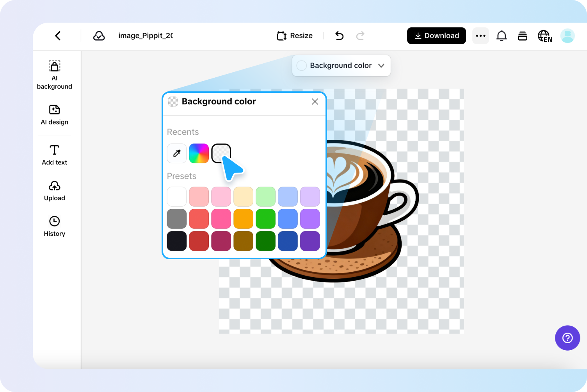Open the account profile avatar
This screenshot has height=392, width=587.
coord(567,36)
